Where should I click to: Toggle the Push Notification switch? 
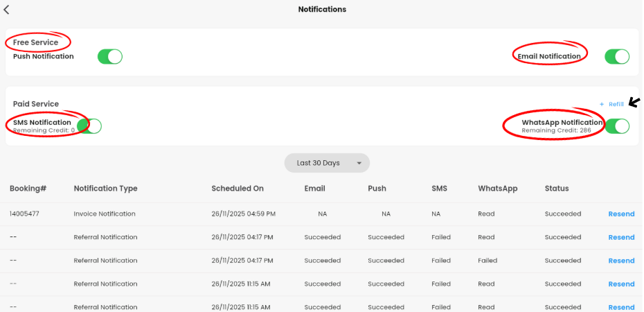coord(110,57)
